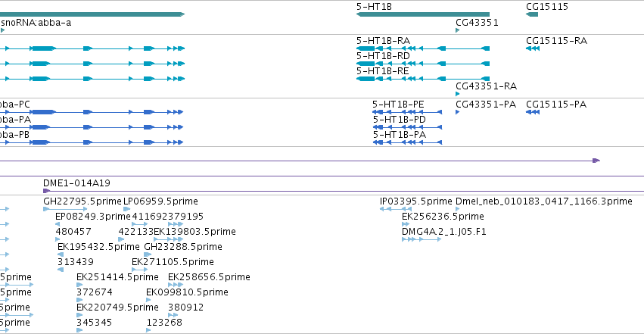The height and width of the screenshot is (334, 644).
Task: Select the CG15115-PA protein arrows
Action: pyautogui.click(x=533, y=112)
